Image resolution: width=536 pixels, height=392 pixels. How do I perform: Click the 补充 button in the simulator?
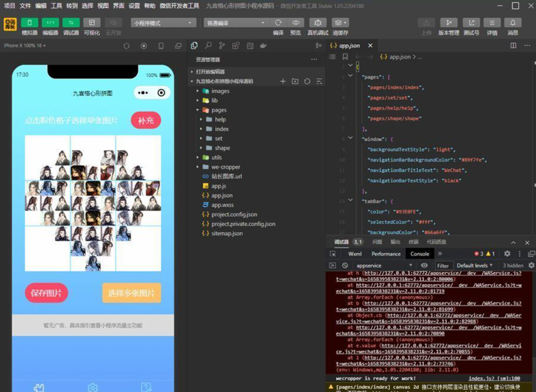click(146, 120)
